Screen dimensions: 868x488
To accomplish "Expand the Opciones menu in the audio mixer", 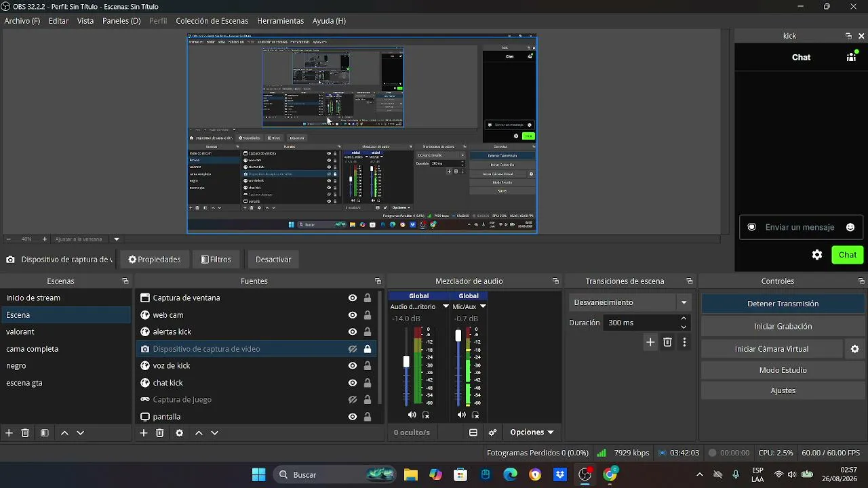I will 532,432.
